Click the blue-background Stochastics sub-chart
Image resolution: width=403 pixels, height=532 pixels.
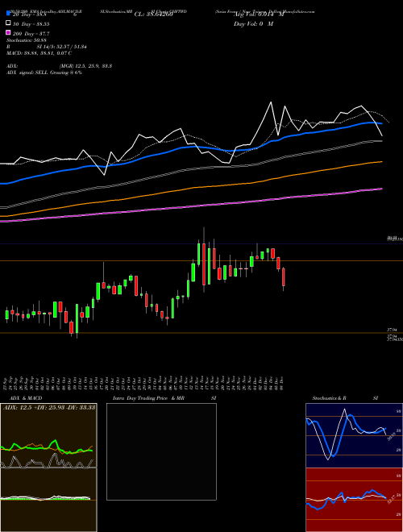pos(354,435)
